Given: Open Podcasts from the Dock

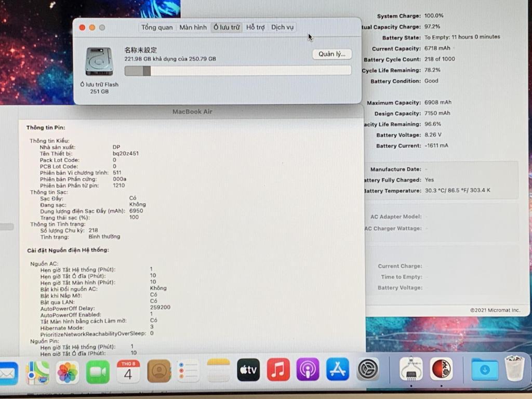Looking at the screenshot, I should [308, 369].
